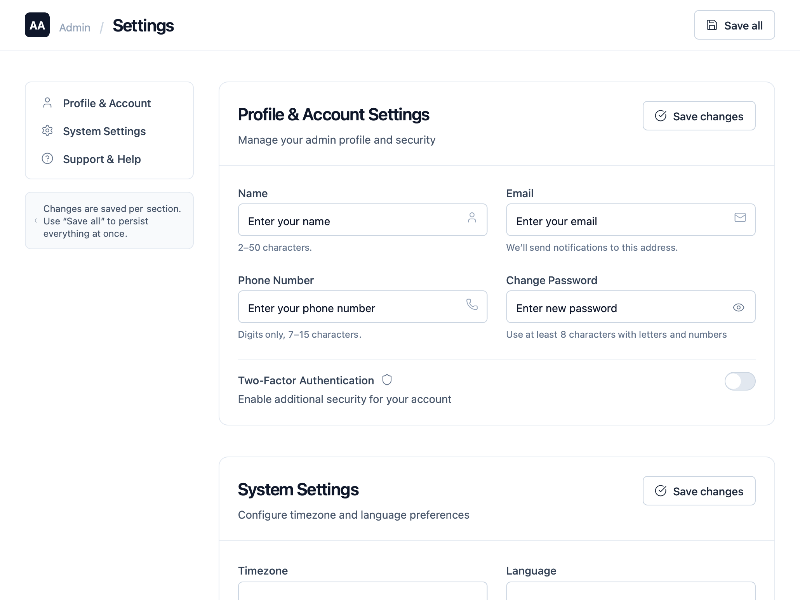Click the Support & Help question mark icon
The image size is (800, 600).
click(47, 158)
